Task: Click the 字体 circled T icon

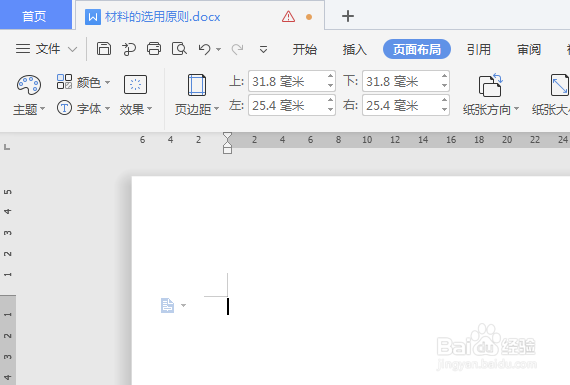Action: click(64, 108)
